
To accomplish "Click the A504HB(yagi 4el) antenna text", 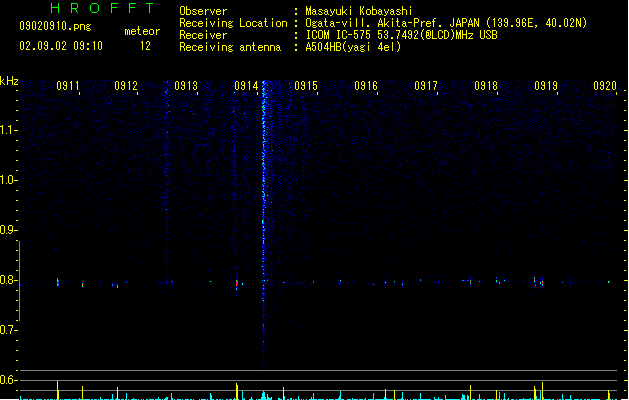I will click(353, 47).
